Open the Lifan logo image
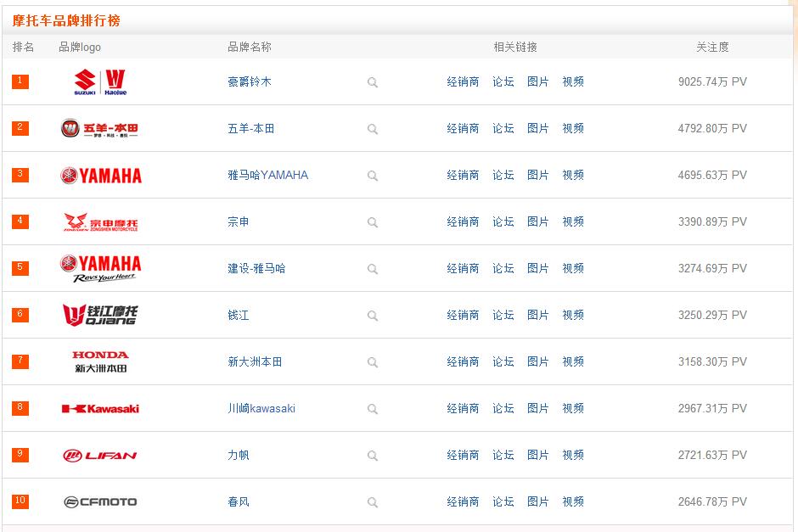 click(100, 455)
